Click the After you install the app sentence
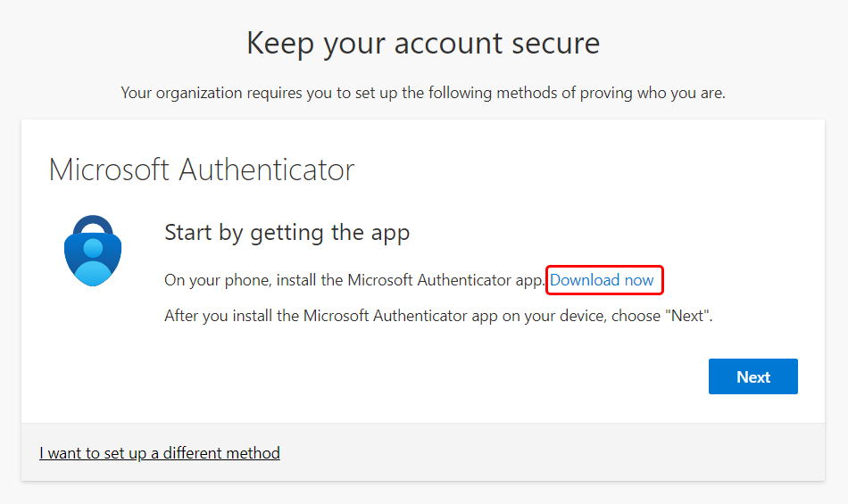Viewport: 848px width, 504px height. 438,316
